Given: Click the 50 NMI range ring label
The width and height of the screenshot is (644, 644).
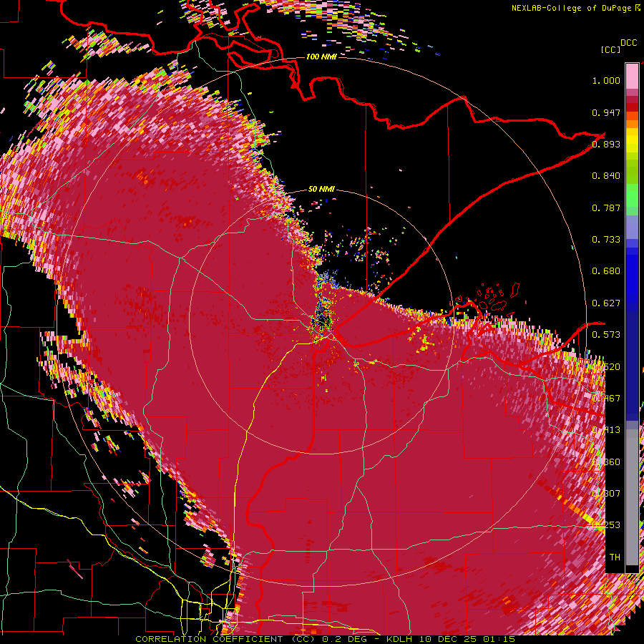Looking at the screenshot, I should (321, 189).
